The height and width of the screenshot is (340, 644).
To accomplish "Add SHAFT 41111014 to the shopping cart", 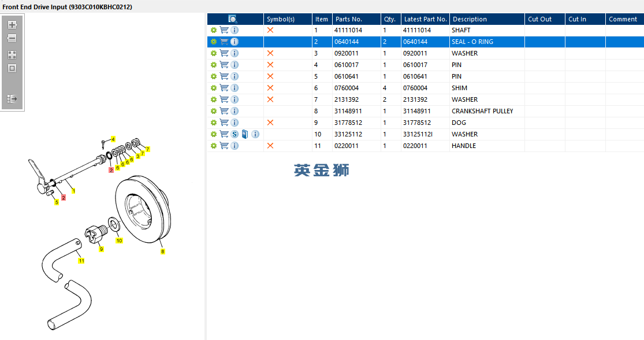I will tap(224, 30).
